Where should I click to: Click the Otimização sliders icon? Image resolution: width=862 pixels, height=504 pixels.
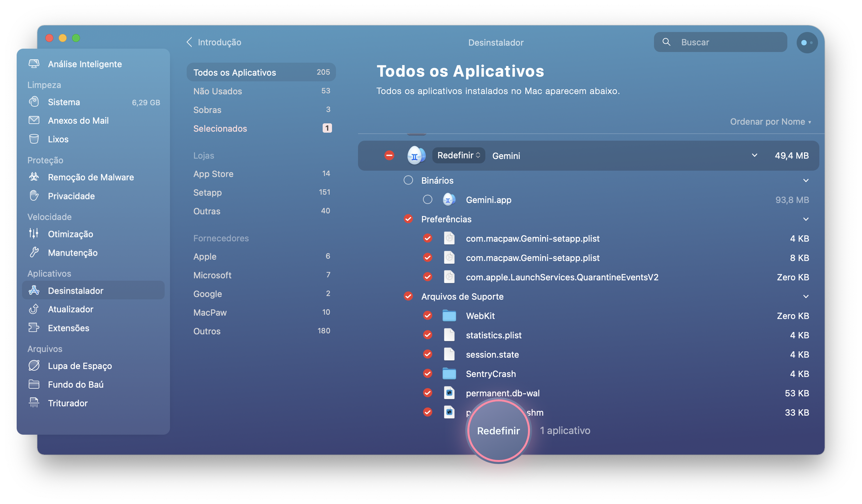34,234
